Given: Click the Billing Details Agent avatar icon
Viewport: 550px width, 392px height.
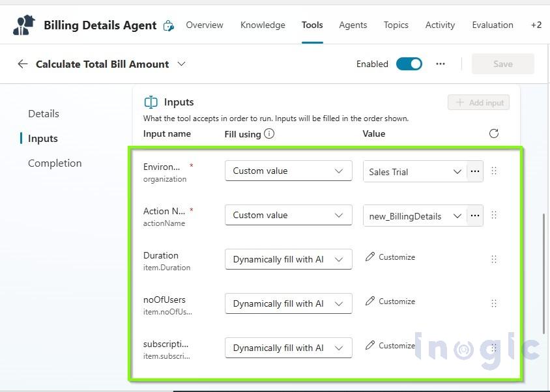Looking at the screenshot, I should pyautogui.click(x=23, y=25).
